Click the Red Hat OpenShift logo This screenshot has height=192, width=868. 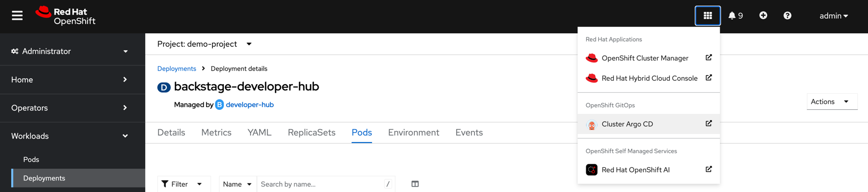tap(66, 16)
